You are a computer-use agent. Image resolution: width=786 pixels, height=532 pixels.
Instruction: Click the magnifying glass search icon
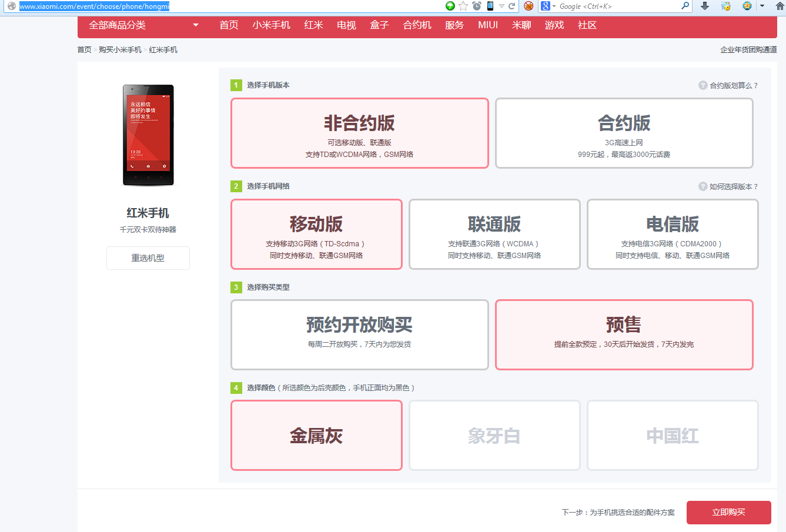click(x=685, y=6)
